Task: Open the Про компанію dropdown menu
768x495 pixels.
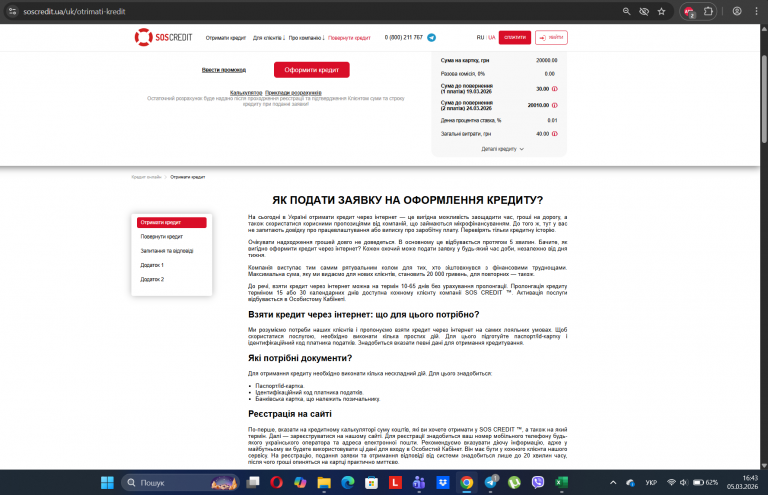Action: pyautogui.click(x=307, y=38)
